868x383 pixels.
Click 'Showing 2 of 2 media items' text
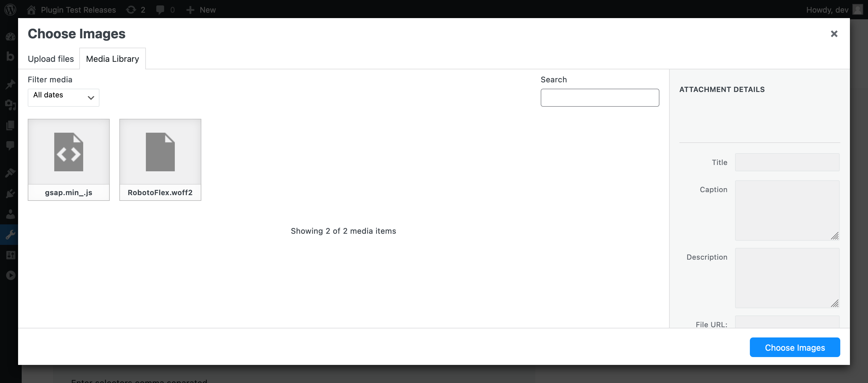pos(343,231)
